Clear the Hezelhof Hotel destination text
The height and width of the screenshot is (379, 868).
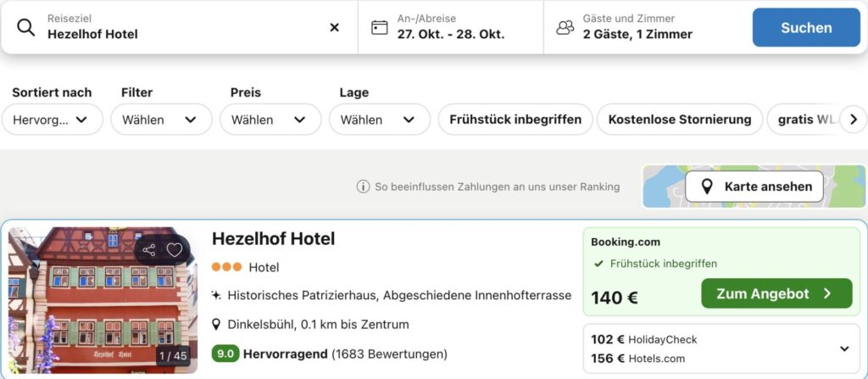point(334,27)
